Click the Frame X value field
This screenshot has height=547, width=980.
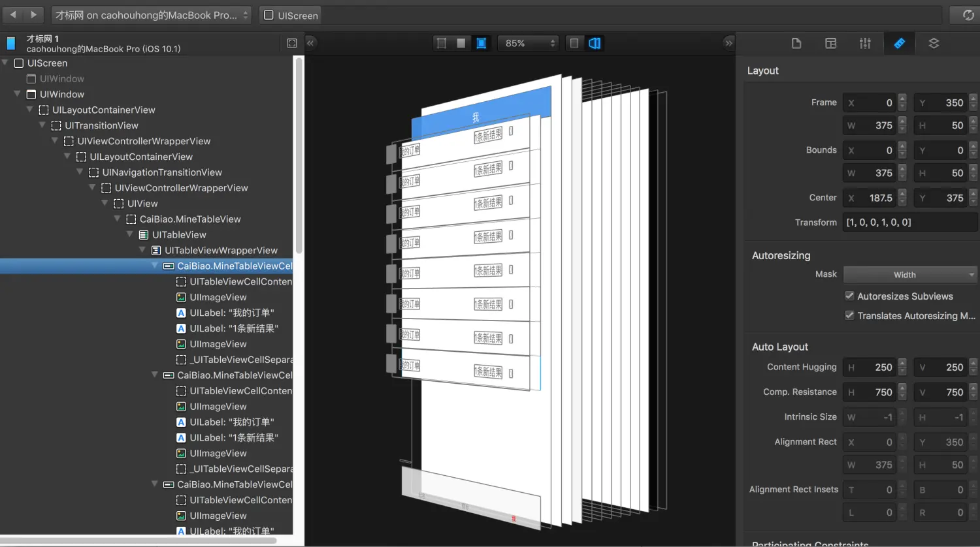pyautogui.click(x=870, y=102)
